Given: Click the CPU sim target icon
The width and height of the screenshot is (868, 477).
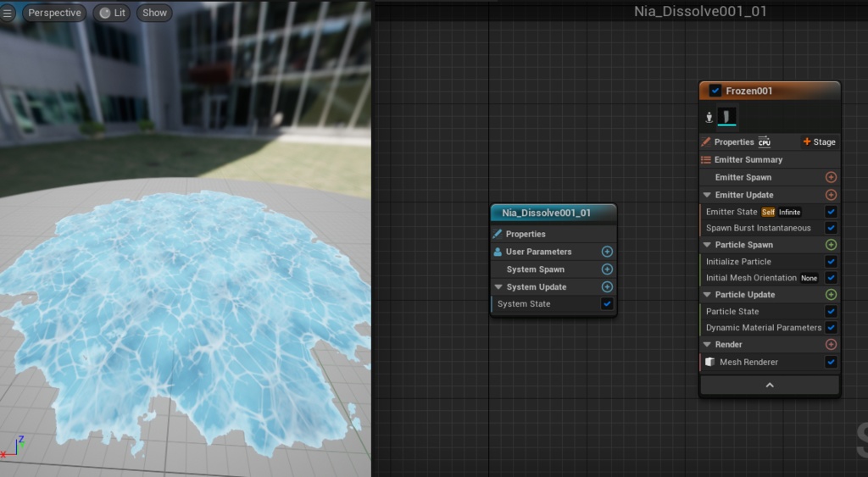Looking at the screenshot, I should [765, 142].
